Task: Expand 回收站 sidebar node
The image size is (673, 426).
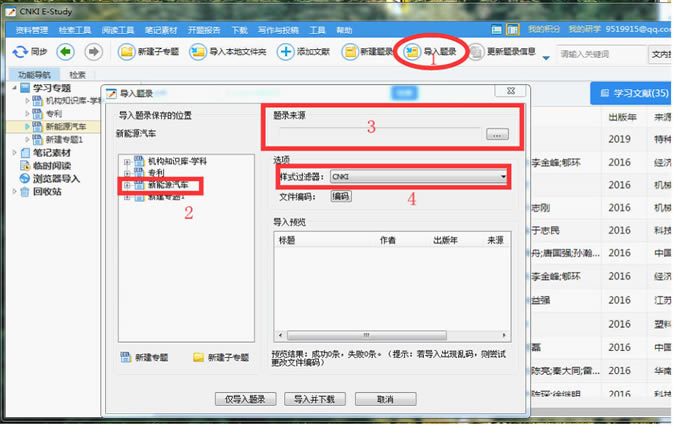Action: click(14, 191)
